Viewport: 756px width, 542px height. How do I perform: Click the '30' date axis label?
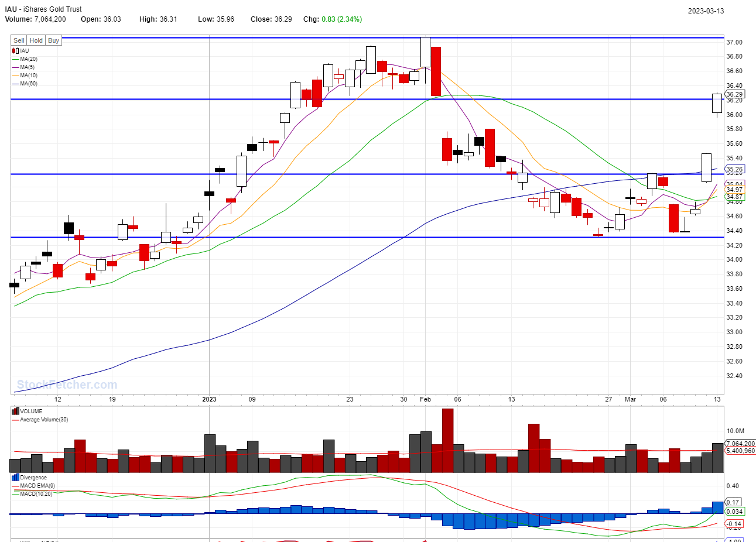(403, 399)
